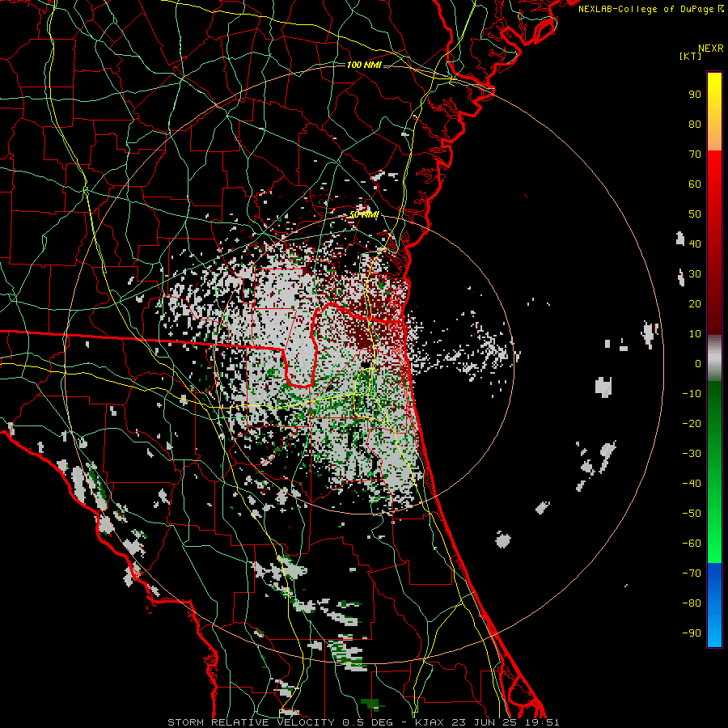Select the "30" value on velocity scale
The image size is (728, 728).
click(x=695, y=274)
